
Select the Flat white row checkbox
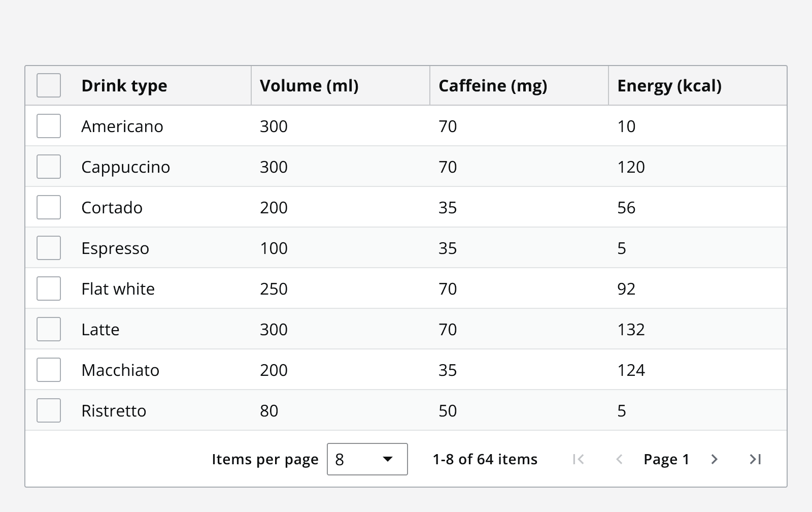(x=49, y=289)
